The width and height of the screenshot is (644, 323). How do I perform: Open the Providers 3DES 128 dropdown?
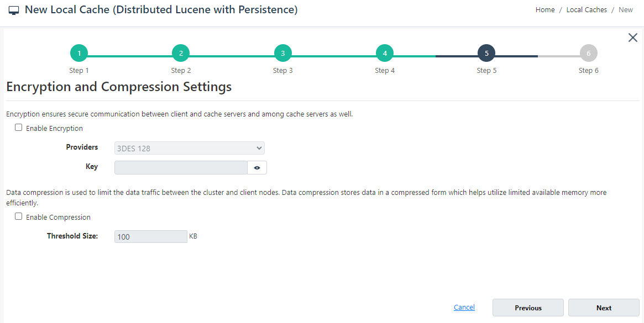click(x=190, y=148)
